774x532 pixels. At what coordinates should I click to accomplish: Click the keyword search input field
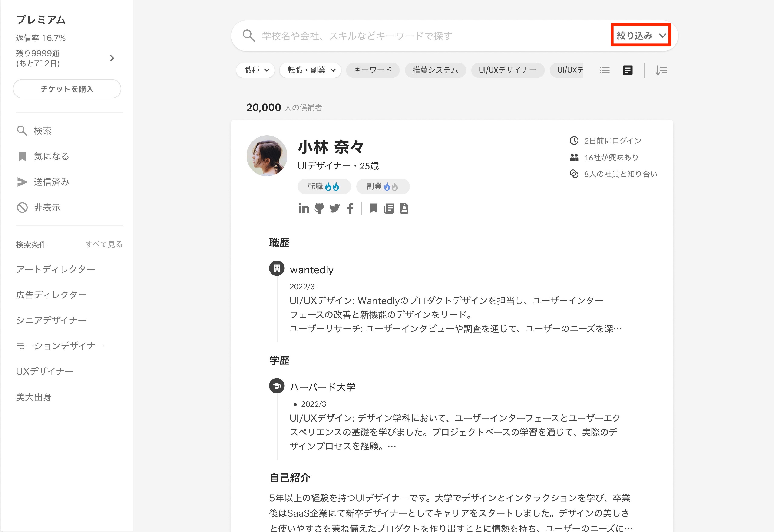coord(400,36)
